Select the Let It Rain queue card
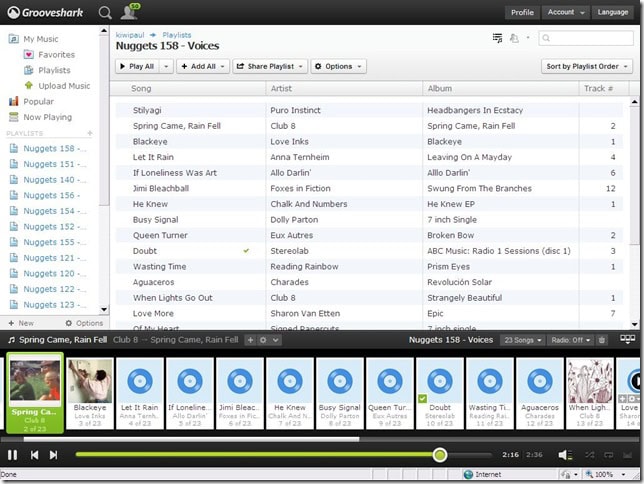 pos(140,393)
